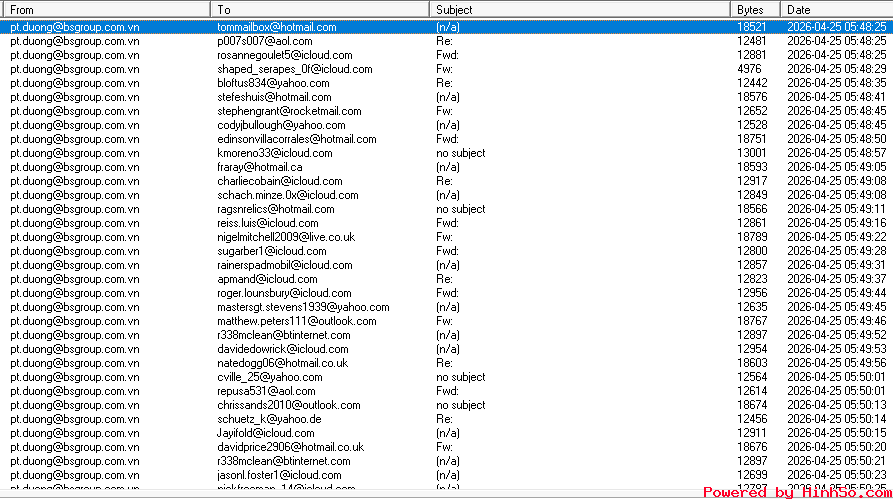Select row sent to Jayifold@icloud.com
Viewport: 893px width, 499px height.
tap(446, 433)
